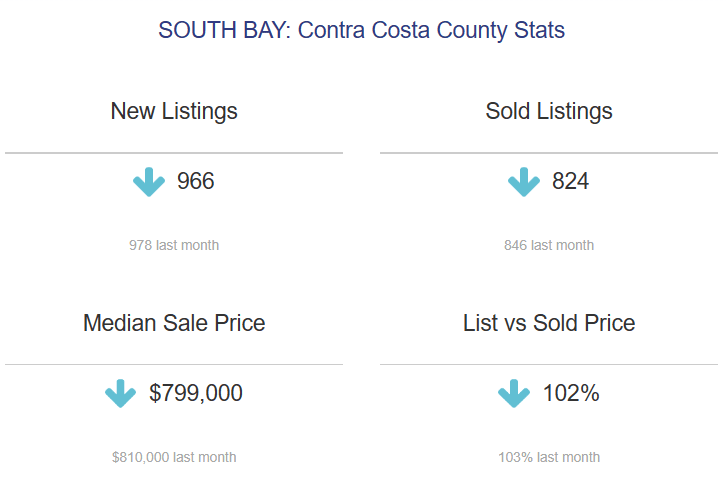
Task: Click the down arrow beside $799,000
Action: point(120,393)
